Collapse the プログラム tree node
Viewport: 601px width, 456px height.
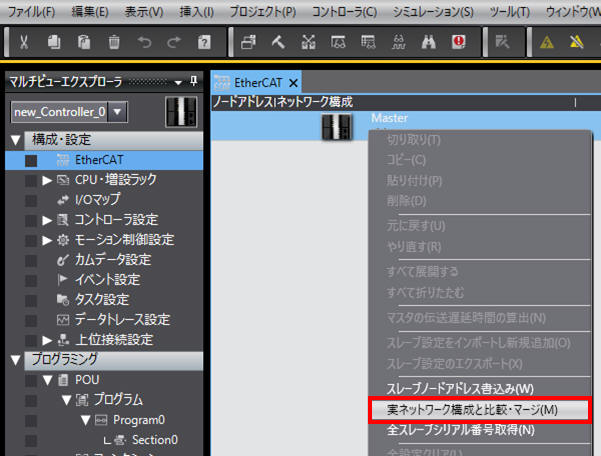(67, 400)
